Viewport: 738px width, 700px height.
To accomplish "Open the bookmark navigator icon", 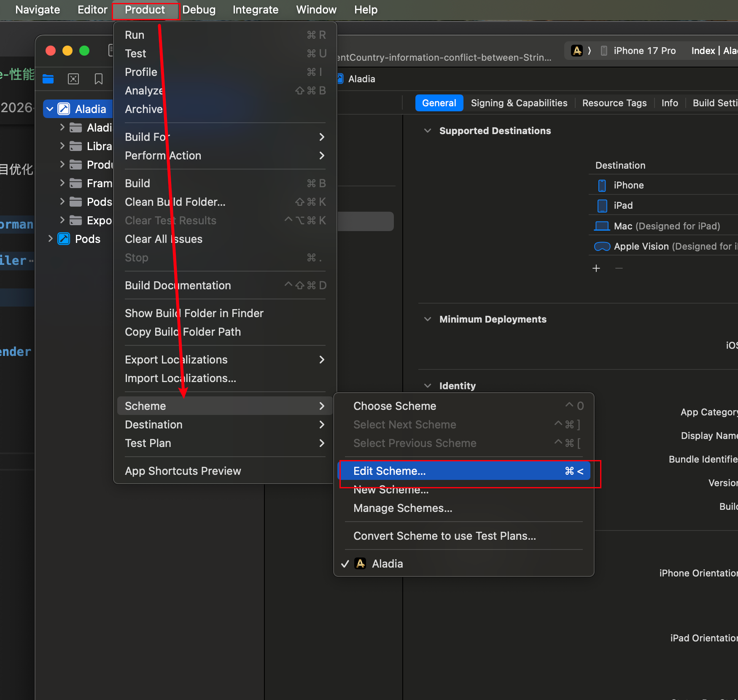I will (x=99, y=79).
